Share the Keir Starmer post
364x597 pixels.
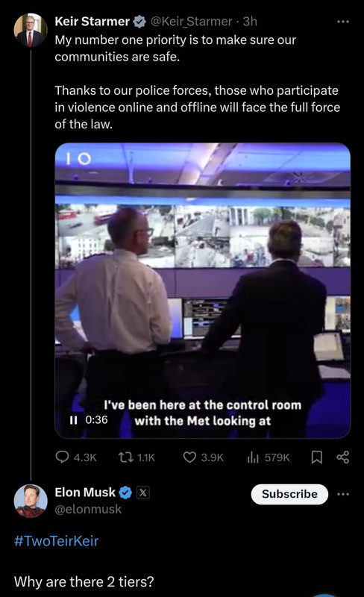342,457
